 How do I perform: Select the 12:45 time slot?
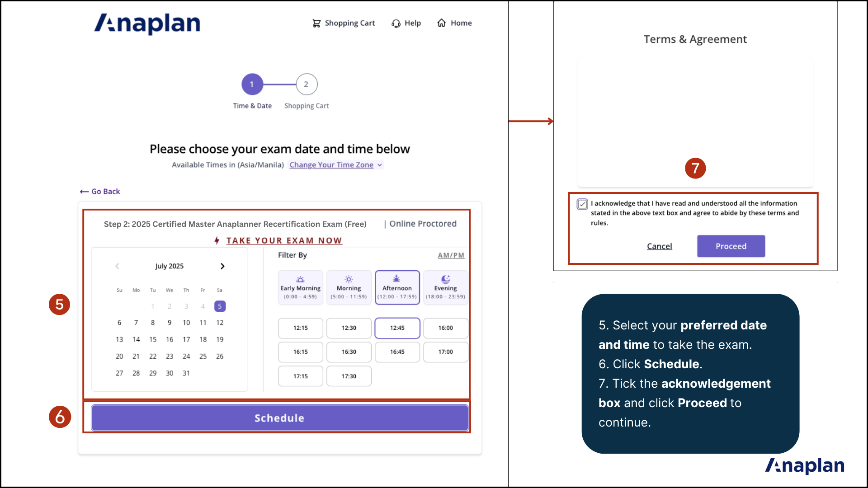397,328
